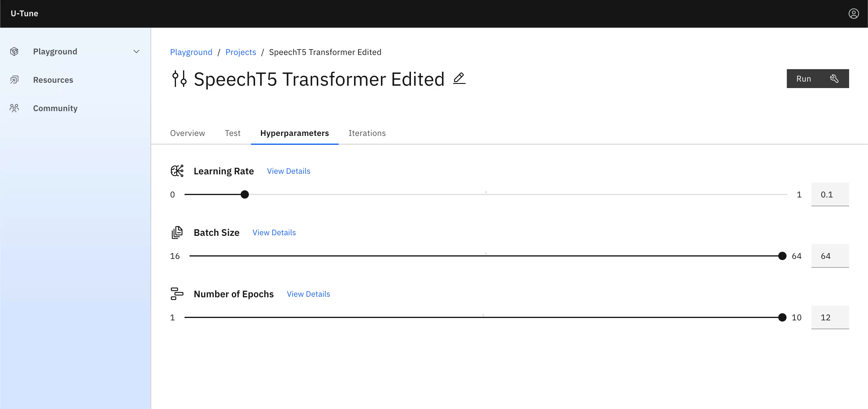The image size is (868, 409).
Task: Click the settings sliders icon before title
Action: (x=179, y=79)
